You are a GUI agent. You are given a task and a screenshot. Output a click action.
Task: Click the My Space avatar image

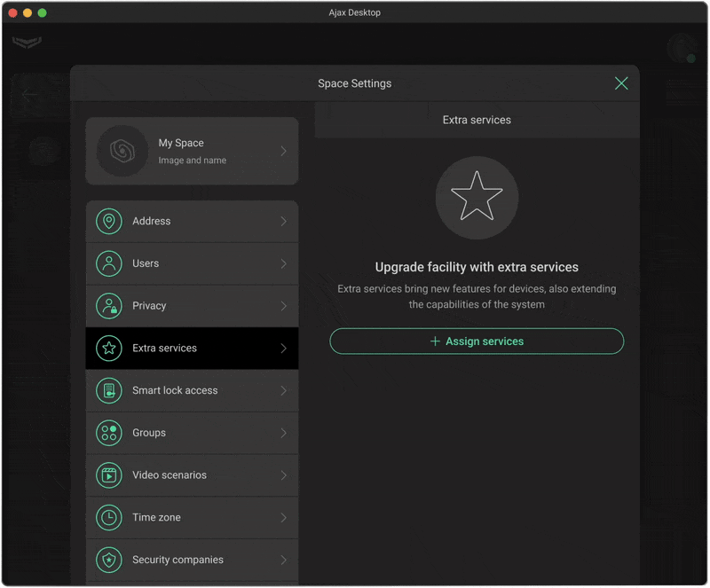pyautogui.click(x=122, y=151)
